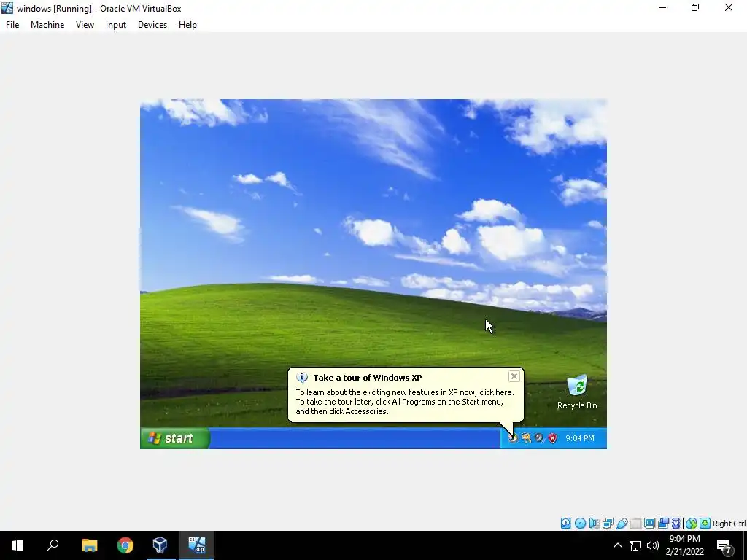Screen dimensions: 747x560
Task: Open the Devices menu
Action: tap(152, 25)
